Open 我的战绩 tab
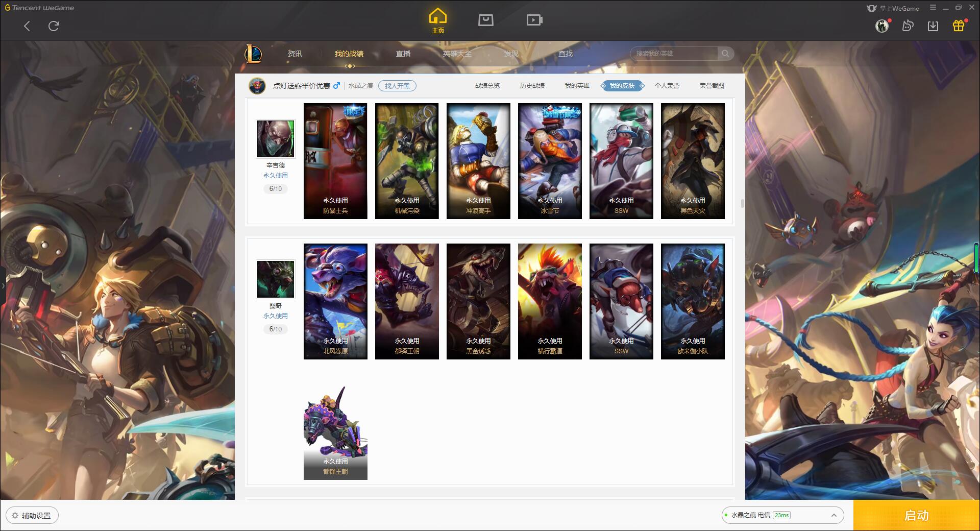Image resolution: width=980 pixels, height=531 pixels. point(349,54)
